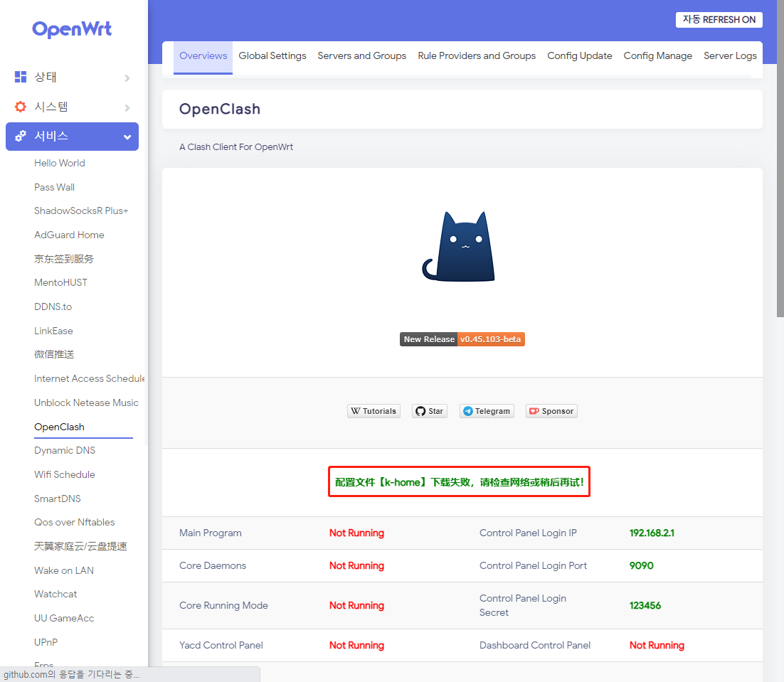Toggle the 자동 REFRESH ON button
Image resolution: width=784 pixels, height=682 pixels.
[x=719, y=19]
